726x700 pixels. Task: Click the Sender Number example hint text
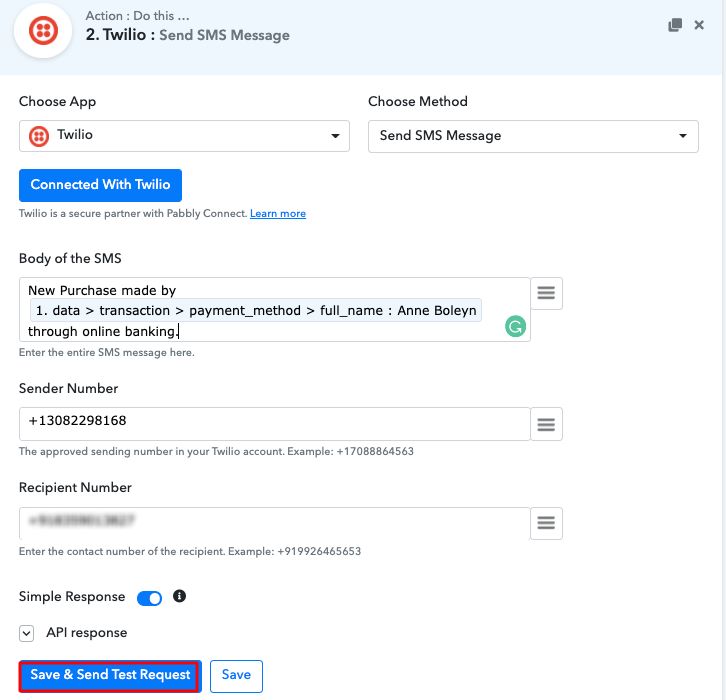coord(216,451)
